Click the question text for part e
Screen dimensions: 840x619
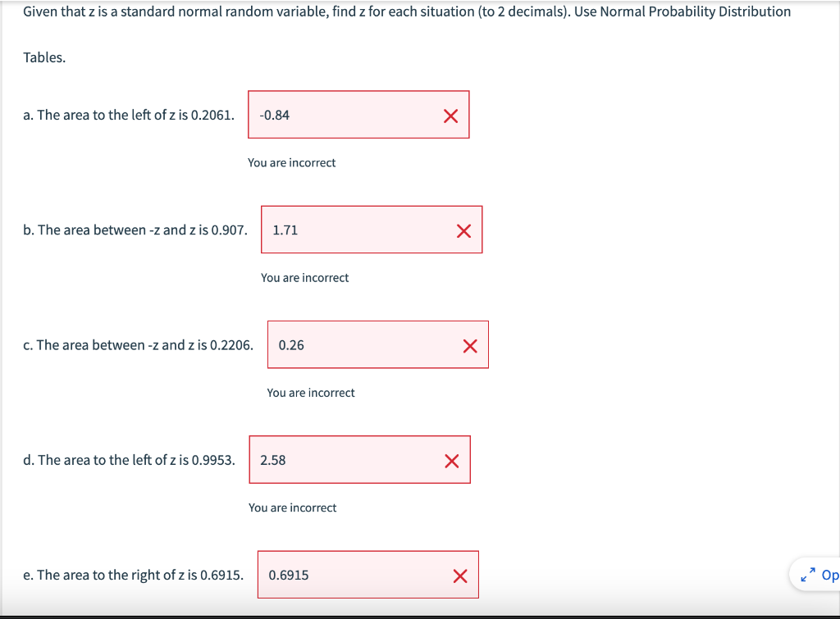point(133,575)
